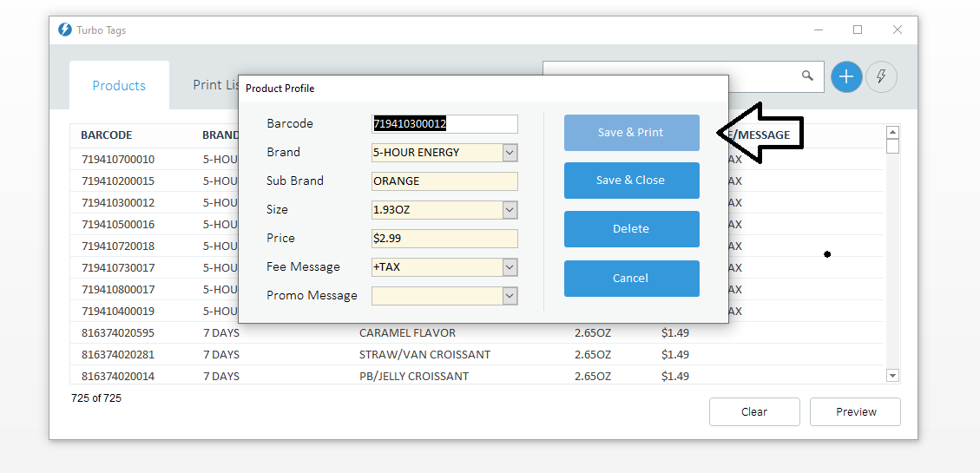
Task: Select barcode 719410800017 row
Action: (117, 289)
